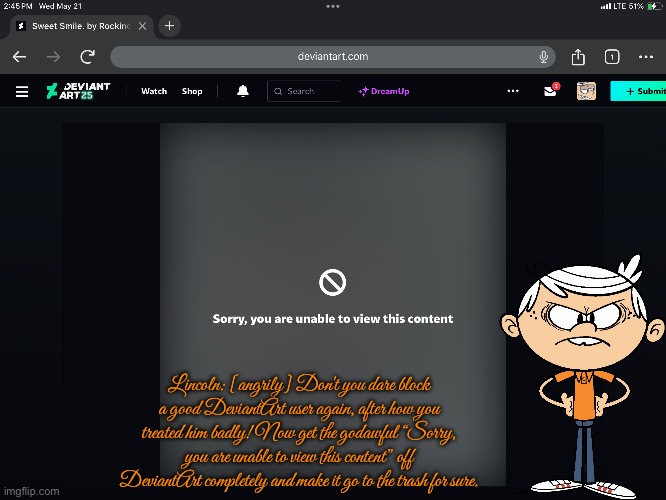The height and width of the screenshot is (500, 666).
Task: Click the DeviantArt Search field
Action: pyautogui.click(x=304, y=91)
